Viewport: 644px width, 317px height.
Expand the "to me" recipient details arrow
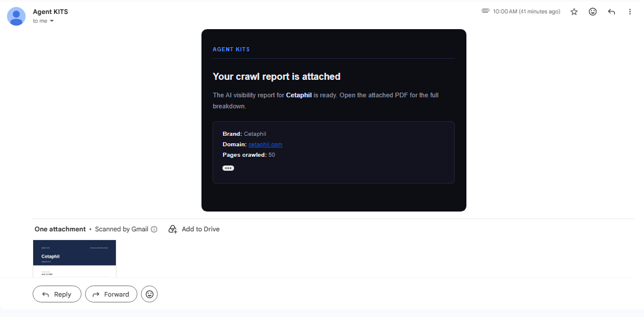[x=52, y=21]
